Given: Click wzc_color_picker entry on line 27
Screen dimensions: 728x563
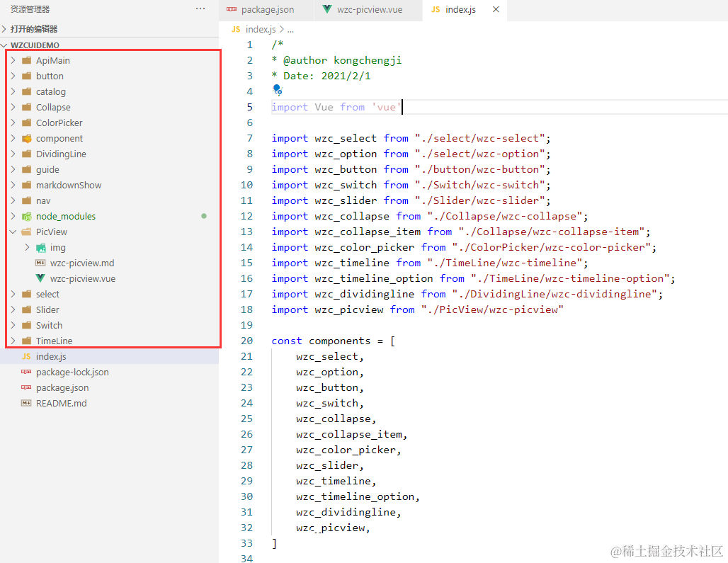Looking at the screenshot, I should [x=346, y=450].
